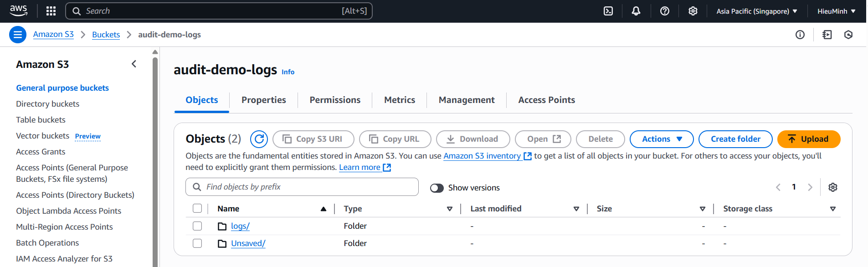Open the info panel icon
Viewport: 868px width, 267px height.
800,35
